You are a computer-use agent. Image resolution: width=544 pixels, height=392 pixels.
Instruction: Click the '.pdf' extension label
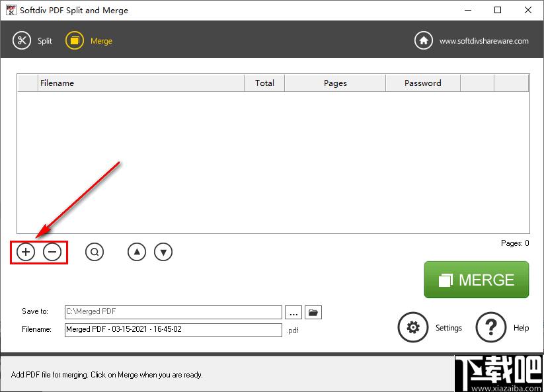(x=292, y=331)
